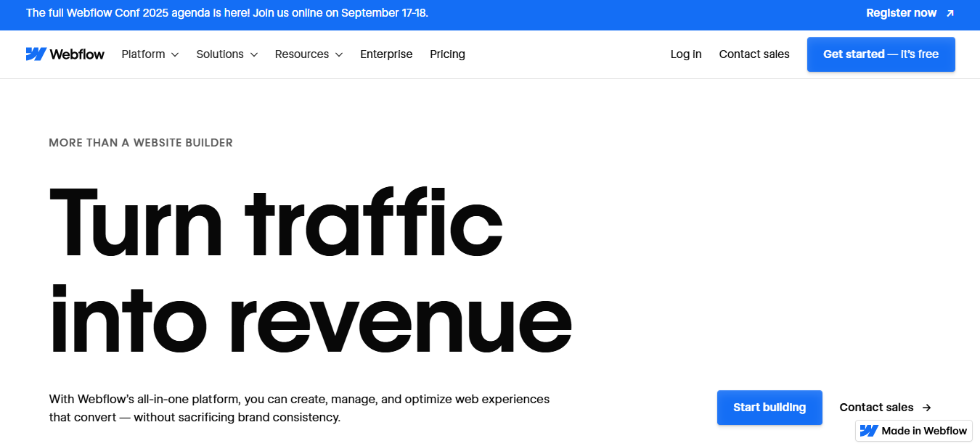Open the Pricing page
The width and height of the screenshot is (980, 446).
coord(447,54)
